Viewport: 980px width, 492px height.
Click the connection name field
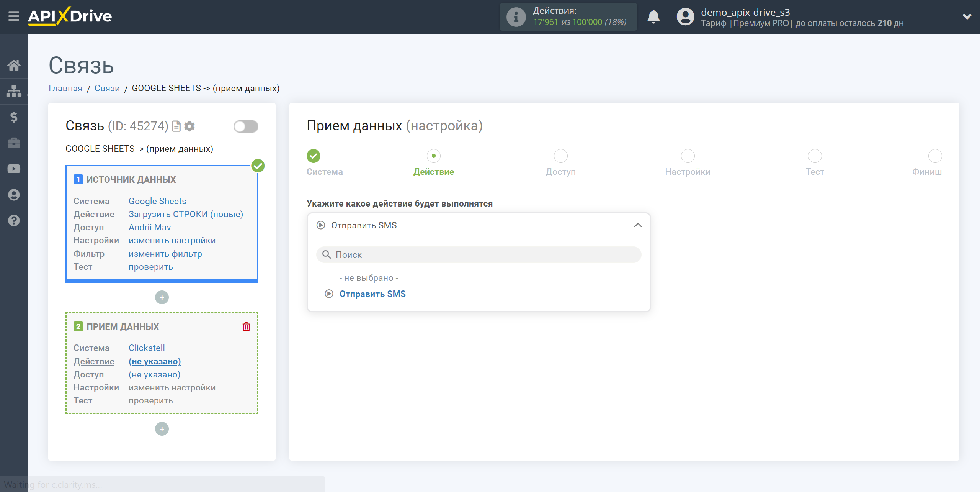point(162,149)
